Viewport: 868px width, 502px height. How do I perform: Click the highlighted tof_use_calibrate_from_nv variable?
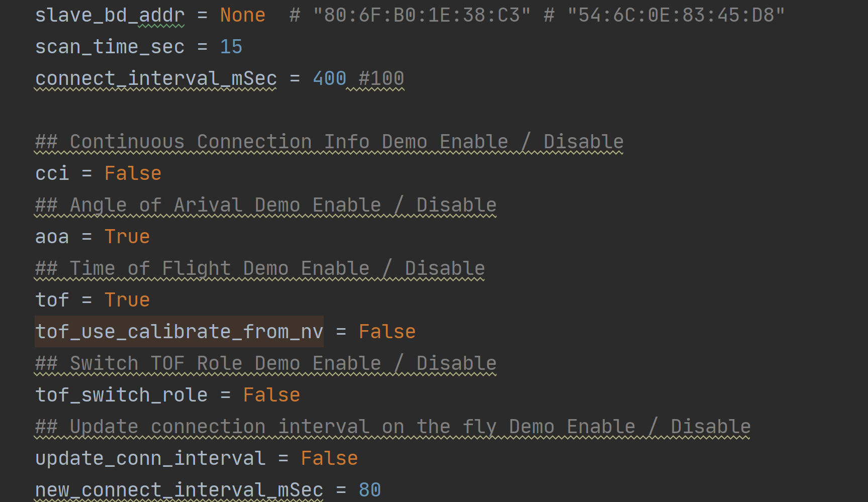point(179,332)
